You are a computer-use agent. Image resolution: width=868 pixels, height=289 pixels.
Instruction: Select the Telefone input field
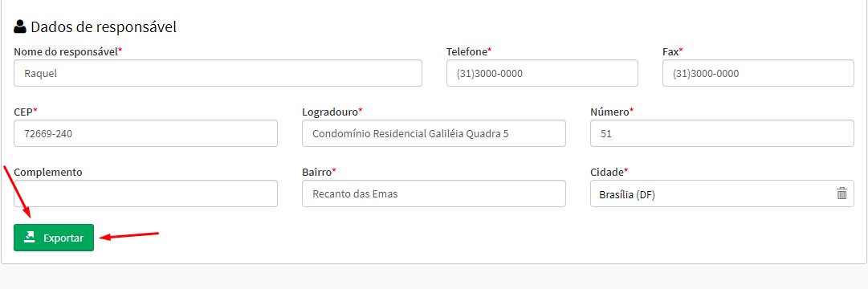542,73
